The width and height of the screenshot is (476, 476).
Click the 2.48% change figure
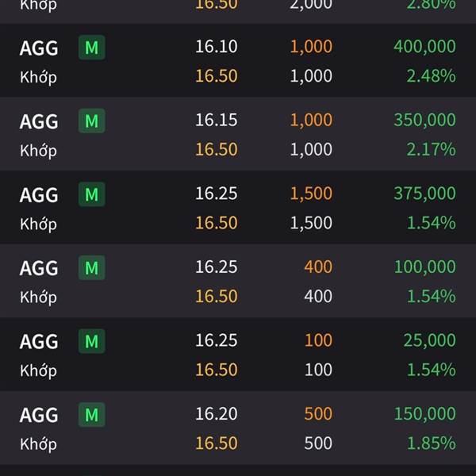(x=431, y=76)
